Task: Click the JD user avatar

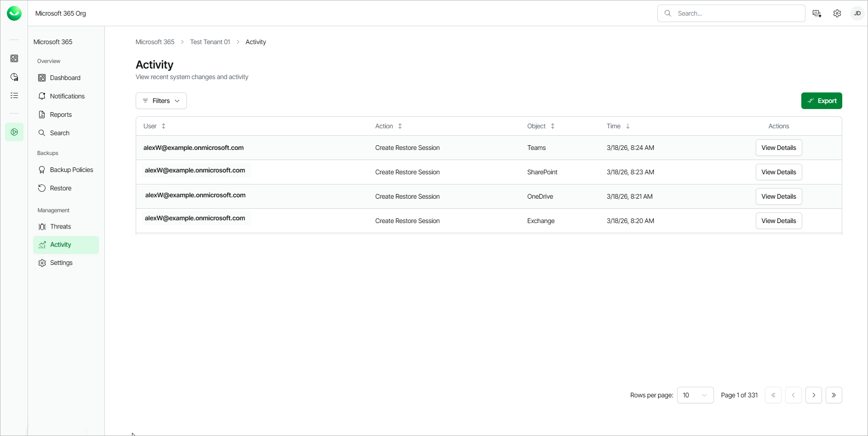Action: click(857, 13)
